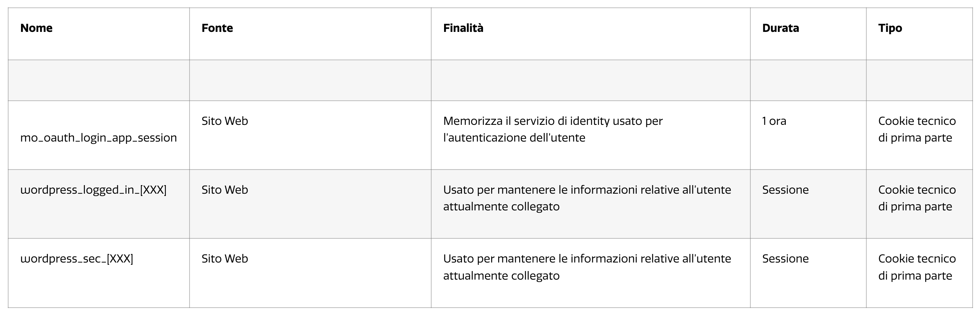Click Sessione duration for wordpress_logged_in row
This screenshot has height=315, width=980.
coord(785,190)
